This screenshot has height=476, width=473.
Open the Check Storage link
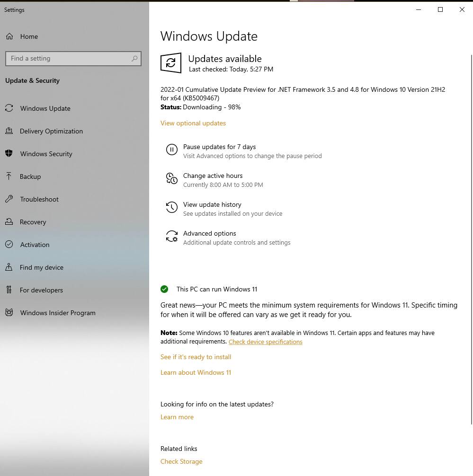click(181, 461)
